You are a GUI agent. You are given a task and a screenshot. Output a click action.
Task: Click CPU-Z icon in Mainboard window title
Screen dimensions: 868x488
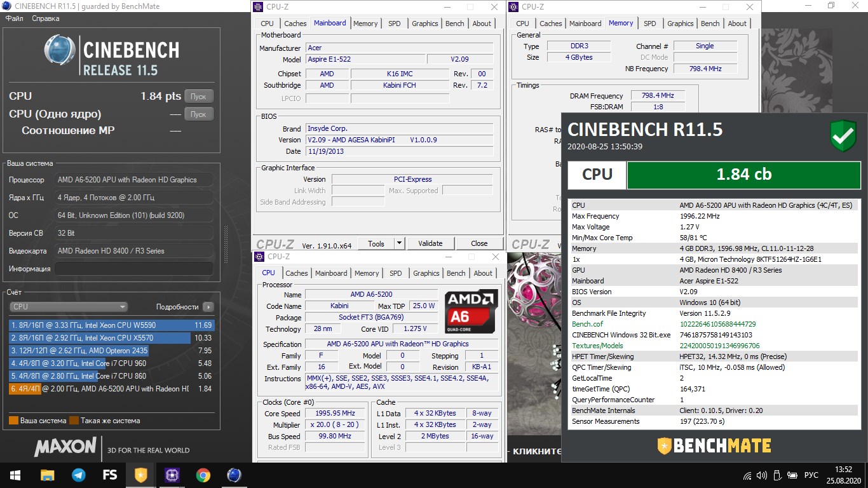[257, 7]
